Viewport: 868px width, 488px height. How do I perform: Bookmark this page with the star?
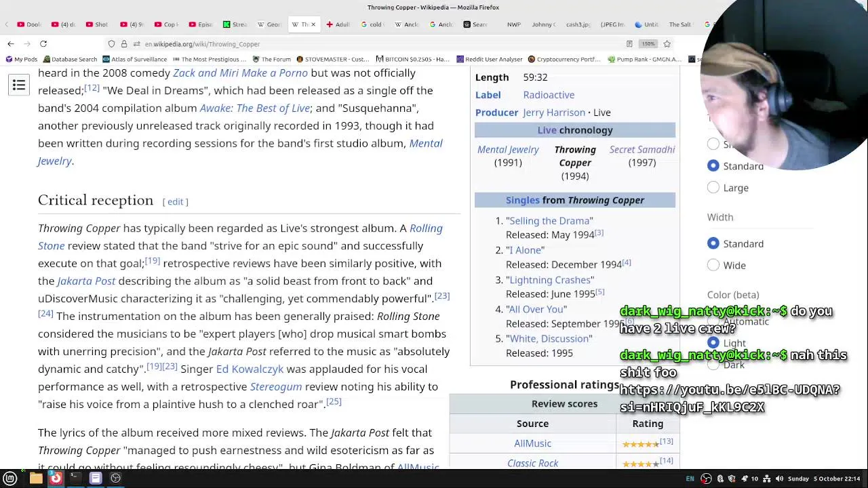point(667,44)
